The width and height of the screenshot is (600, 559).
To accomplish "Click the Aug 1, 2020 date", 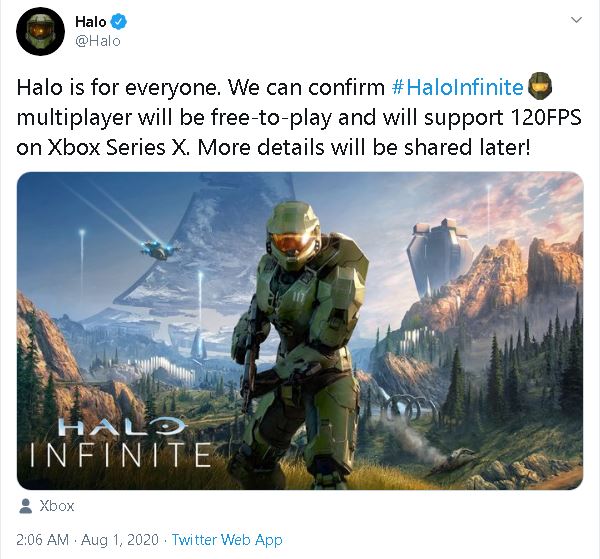I will (x=120, y=540).
